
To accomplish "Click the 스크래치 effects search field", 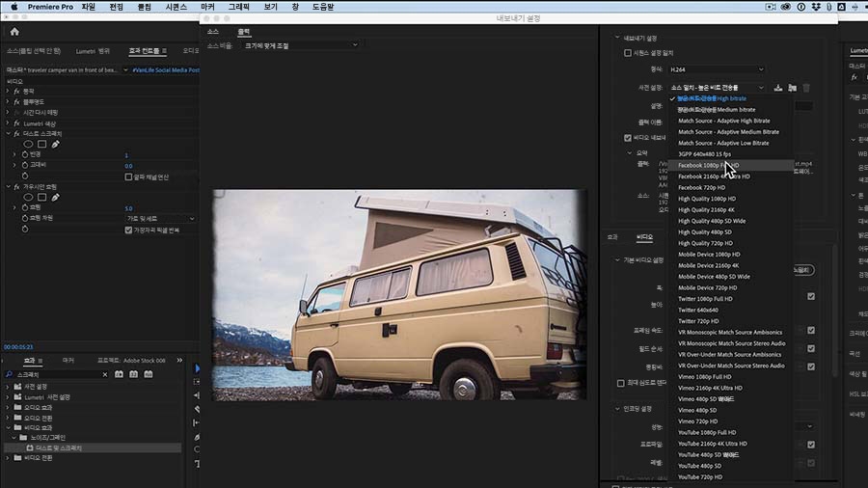I will tap(58, 374).
